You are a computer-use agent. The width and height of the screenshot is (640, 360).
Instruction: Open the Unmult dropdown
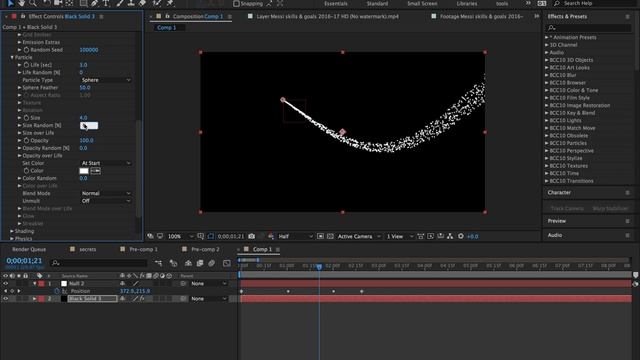pos(106,201)
